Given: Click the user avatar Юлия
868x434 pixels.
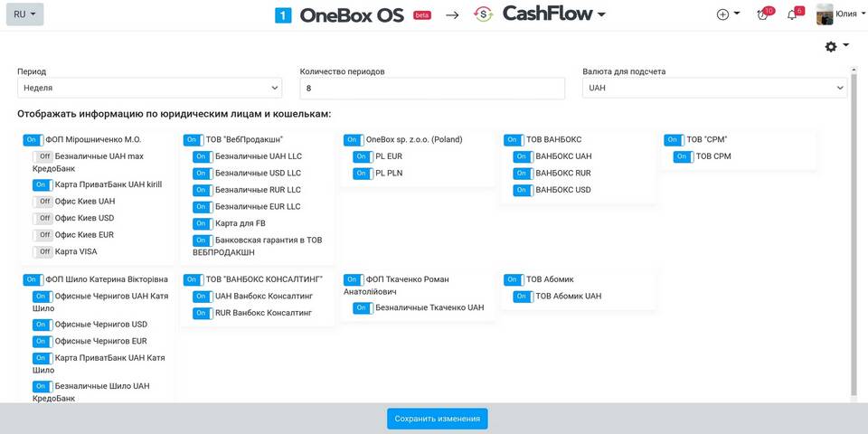Looking at the screenshot, I should (x=825, y=15).
